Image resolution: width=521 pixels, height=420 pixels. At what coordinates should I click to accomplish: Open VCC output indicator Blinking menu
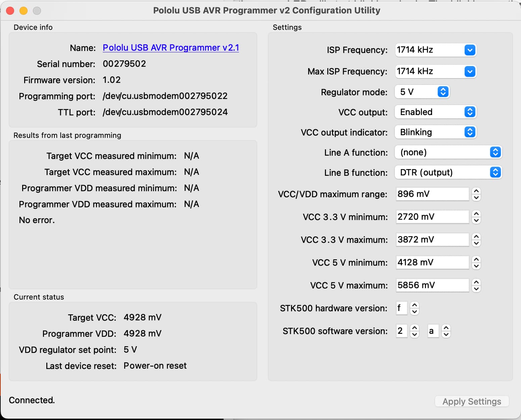click(435, 132)
